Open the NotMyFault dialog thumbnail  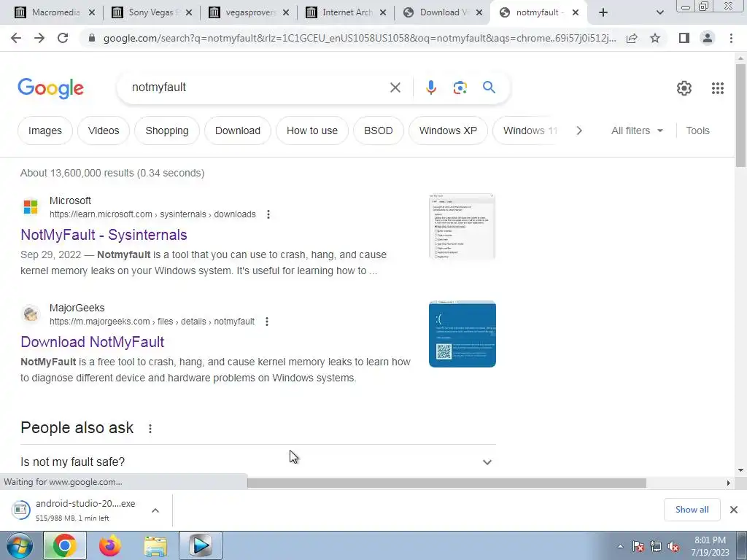(462, 227)
